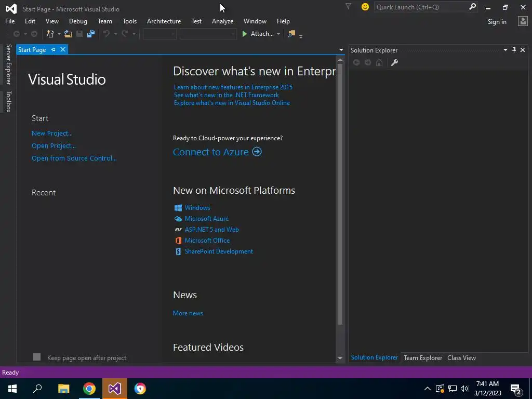Open the Solution Configurations combo box
This screenshot has width=532, height=399.
(159, 34)
